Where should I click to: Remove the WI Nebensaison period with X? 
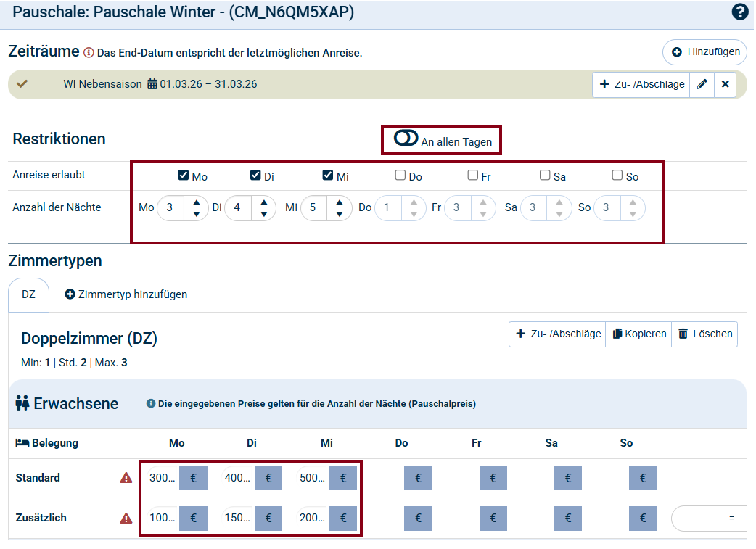[x=725, y=85]
